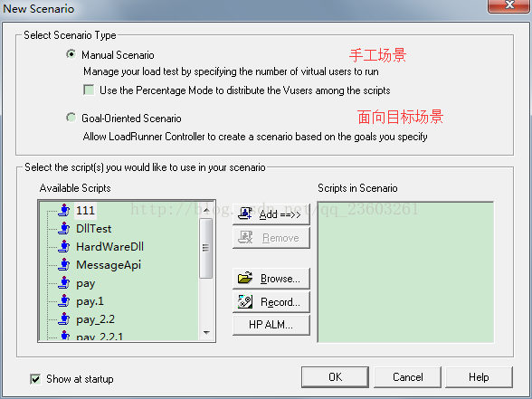
Task: Click the Manual Scenario label text
Action: click(x=118, y=55)
